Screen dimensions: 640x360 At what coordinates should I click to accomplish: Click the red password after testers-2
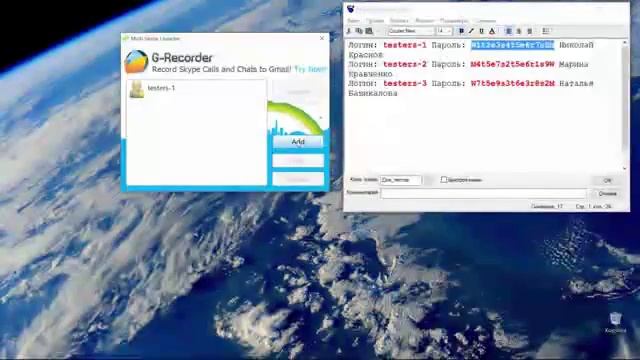tap(513, 64)
